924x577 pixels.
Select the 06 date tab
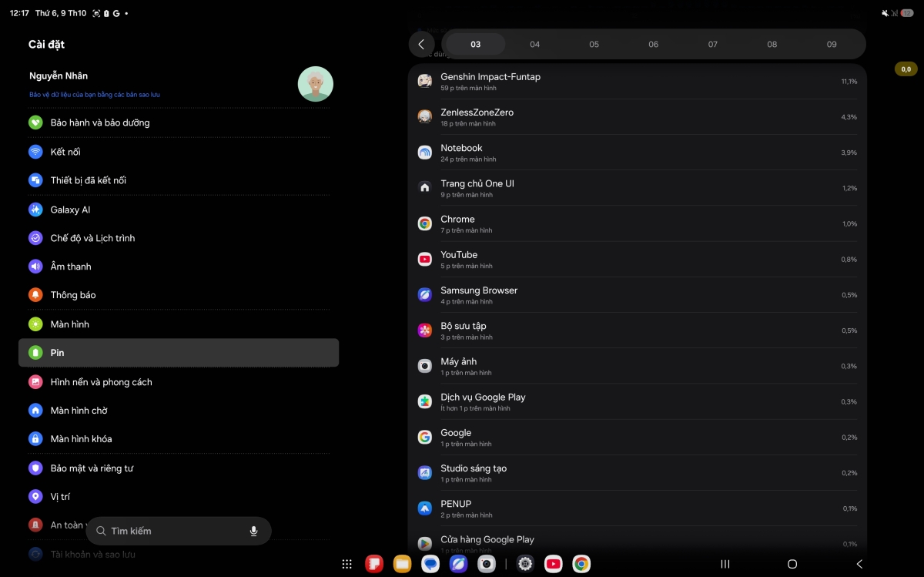point(654,45)
